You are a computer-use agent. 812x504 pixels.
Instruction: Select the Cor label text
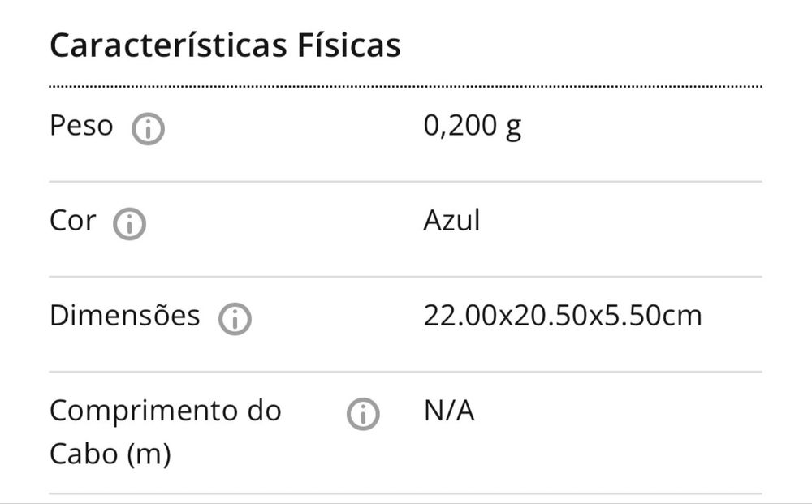[72, 221]
